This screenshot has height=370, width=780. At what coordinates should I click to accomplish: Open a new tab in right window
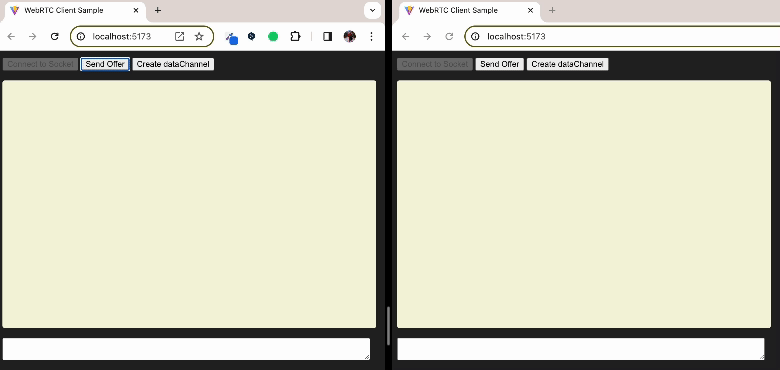(552, 10)
